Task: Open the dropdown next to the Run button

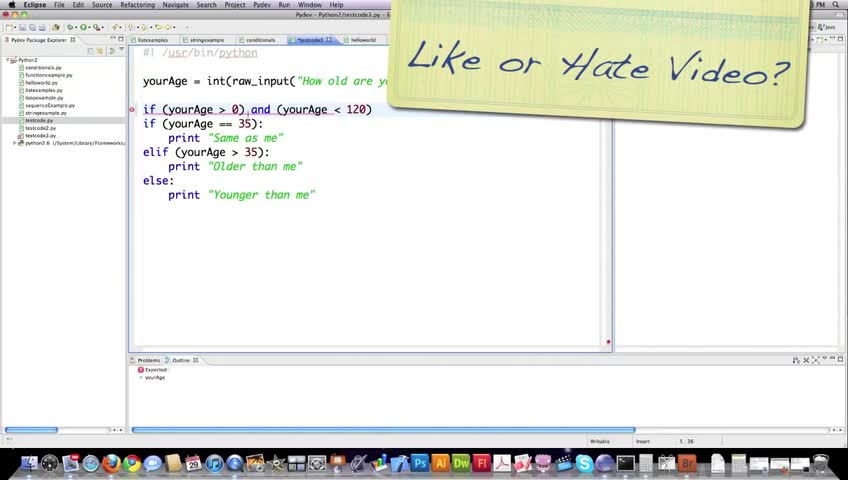Action: [89, 28]
